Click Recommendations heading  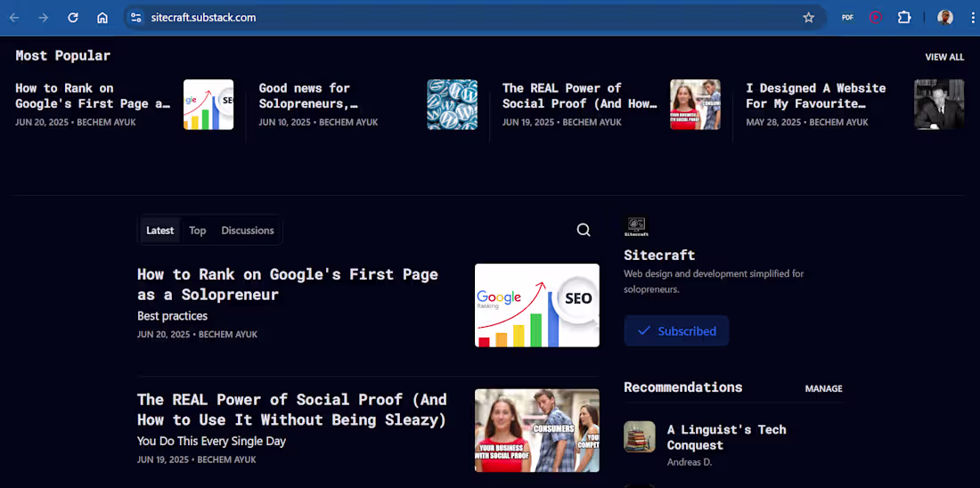click(x=683, y=387)
